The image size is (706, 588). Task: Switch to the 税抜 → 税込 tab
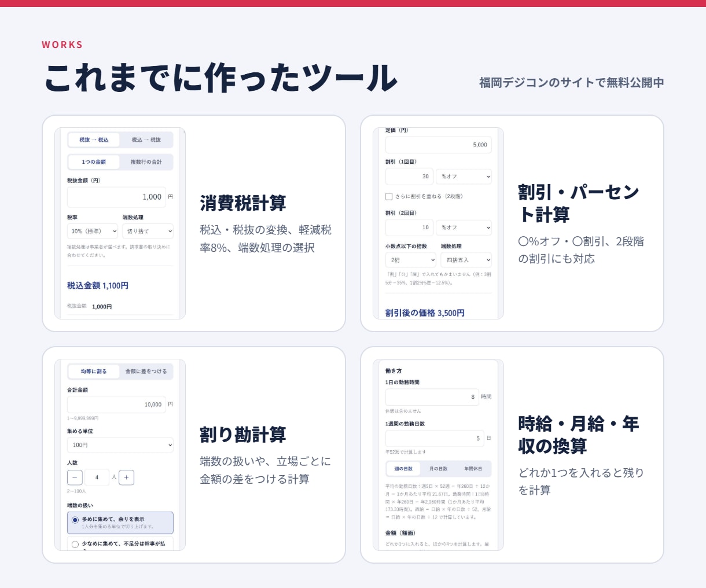(x=94, y=139)
